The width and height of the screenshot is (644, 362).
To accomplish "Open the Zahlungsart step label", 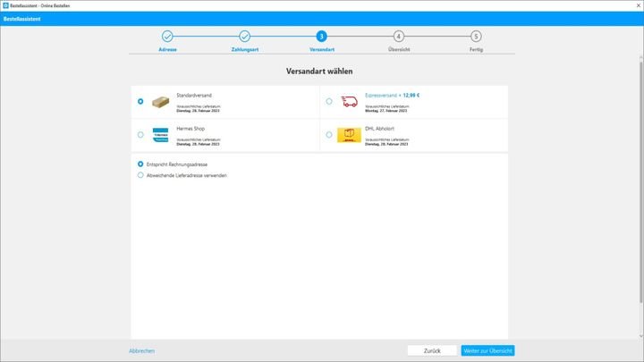I will (x=245, y=50).
